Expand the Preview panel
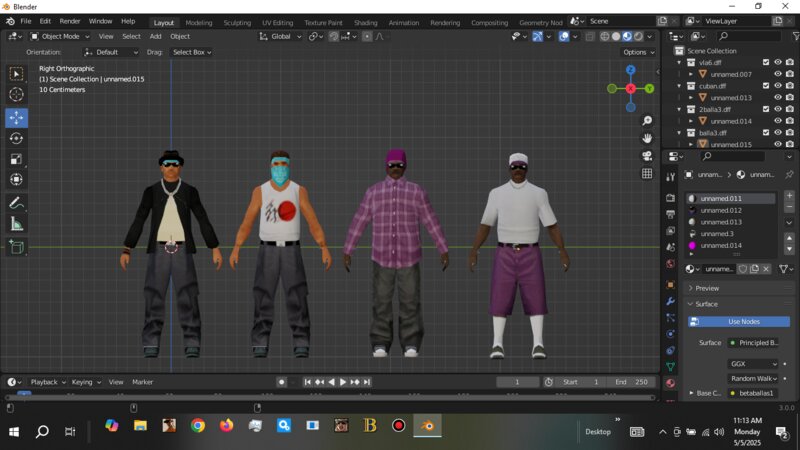The width and height of the screenshot is (800, 450). (x=707, y=288)
